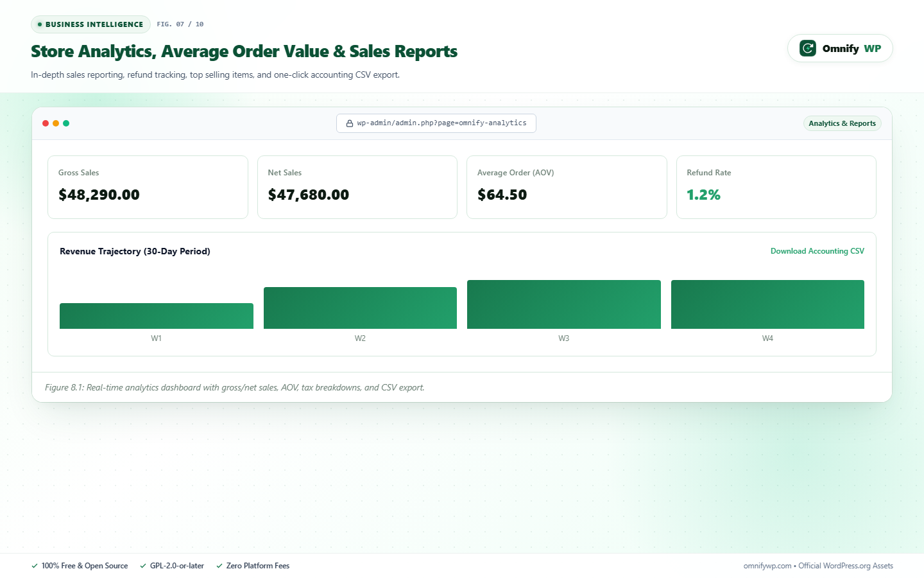This screenshot has width=924, height=578.
Task: Click the Omnify WP logo icon
Action: 808,48
